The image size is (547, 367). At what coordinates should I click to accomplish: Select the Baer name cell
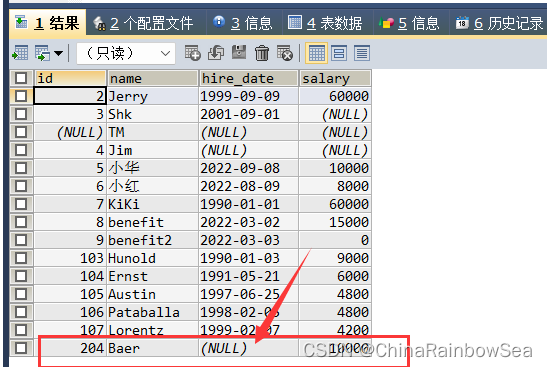[x=152, y=348]
